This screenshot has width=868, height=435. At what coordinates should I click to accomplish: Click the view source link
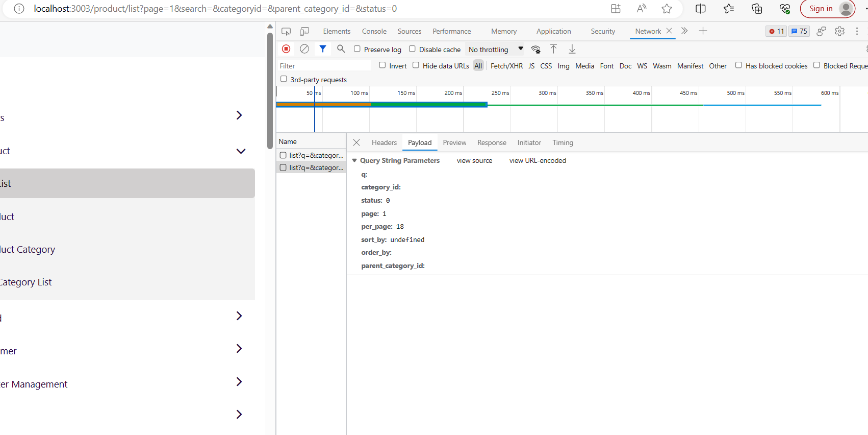[474, 160]
